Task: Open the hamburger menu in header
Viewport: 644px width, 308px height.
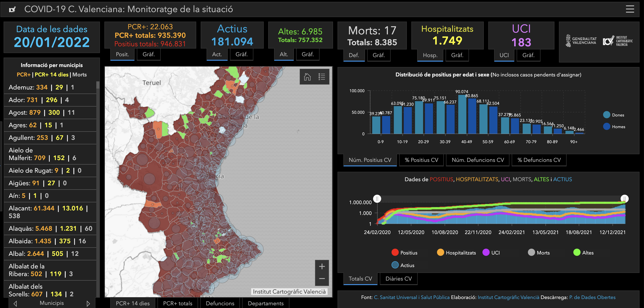Action: click(x=630, y=9)
